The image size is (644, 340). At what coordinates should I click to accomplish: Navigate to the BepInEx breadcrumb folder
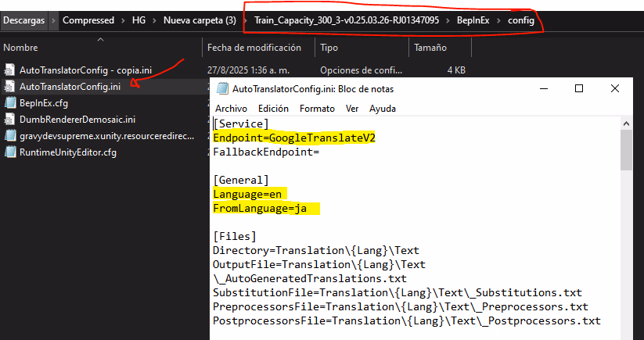tap(473, 20)
